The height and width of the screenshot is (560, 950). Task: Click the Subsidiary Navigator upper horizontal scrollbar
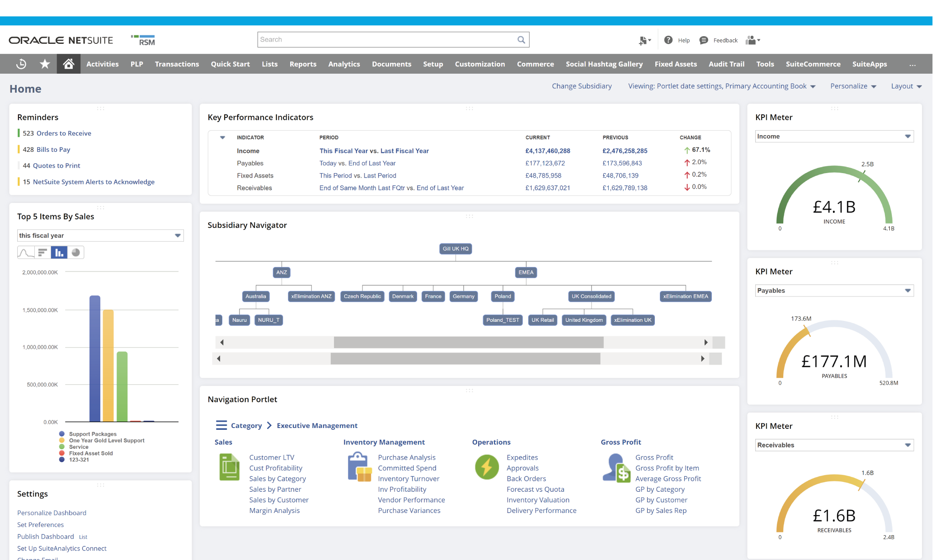(x=468, y=343)
